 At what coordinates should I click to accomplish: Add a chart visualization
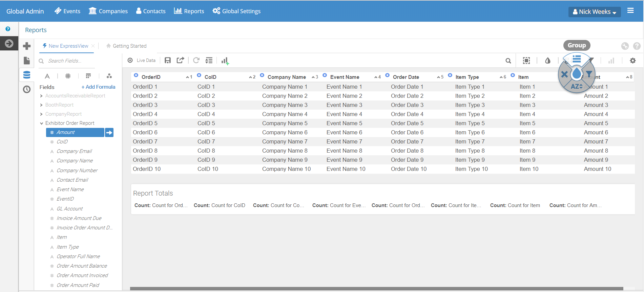(x=225, y=61)
